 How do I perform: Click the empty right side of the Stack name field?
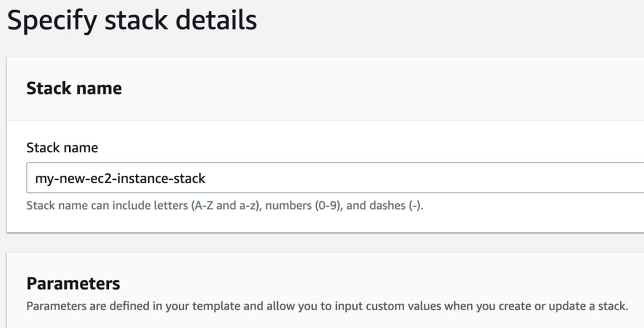click(483, 178)
